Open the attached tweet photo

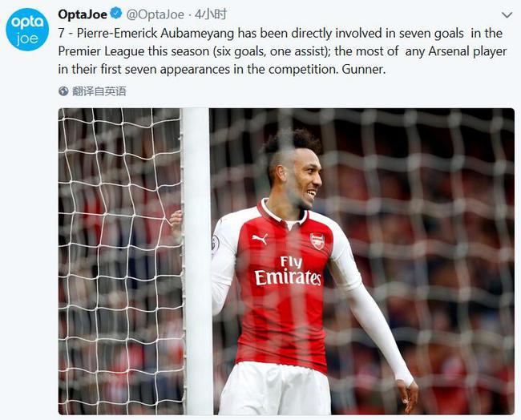click(286, 261)
